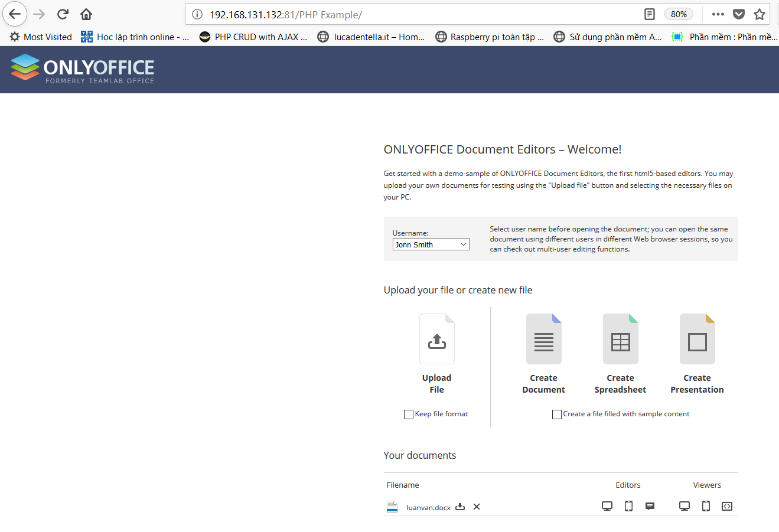Open luanvan.docx in mobile viewer
Screen dimensions: 779x532
pos(706,506)
